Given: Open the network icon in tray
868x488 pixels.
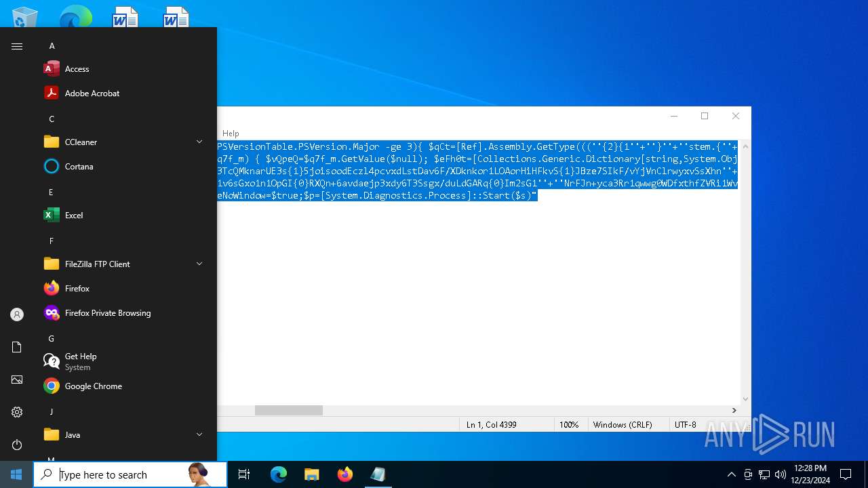Looking at the screenshot, I should (x=764, y=474).
